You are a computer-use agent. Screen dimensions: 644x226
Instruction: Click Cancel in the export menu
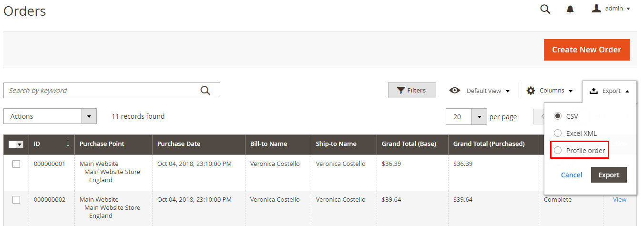[571, 175]
